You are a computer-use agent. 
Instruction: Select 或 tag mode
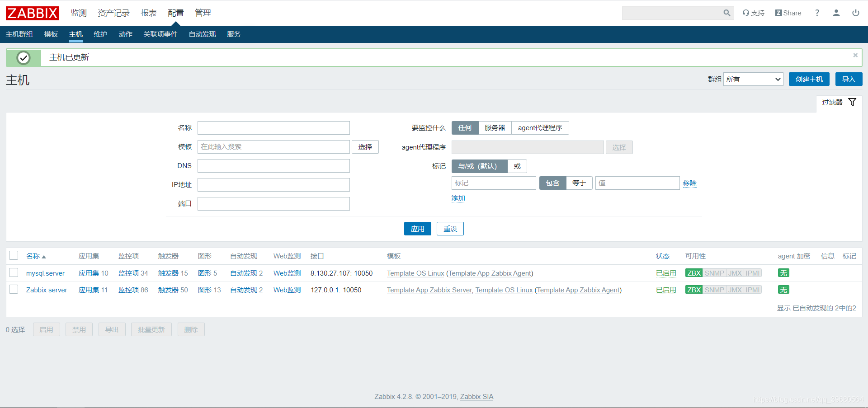pos(517,166)
